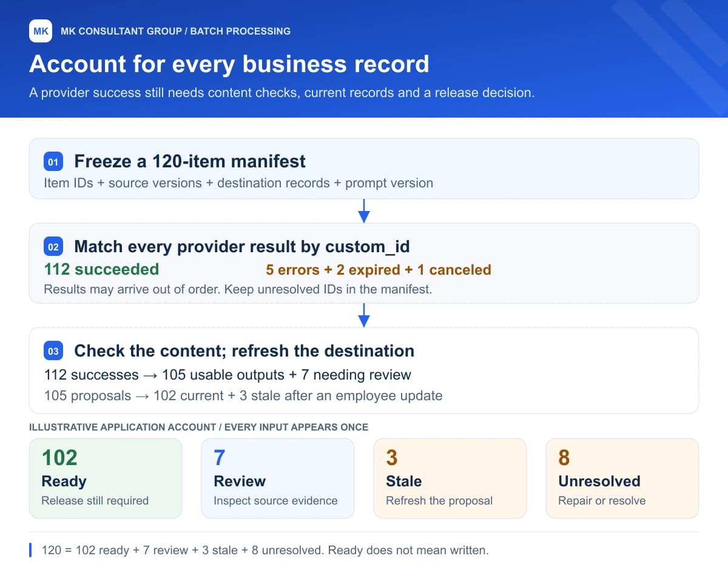The image size is (728, 570).
Task: Click "Check the content; refresh the destination" heading
Action: click(244, 351)
